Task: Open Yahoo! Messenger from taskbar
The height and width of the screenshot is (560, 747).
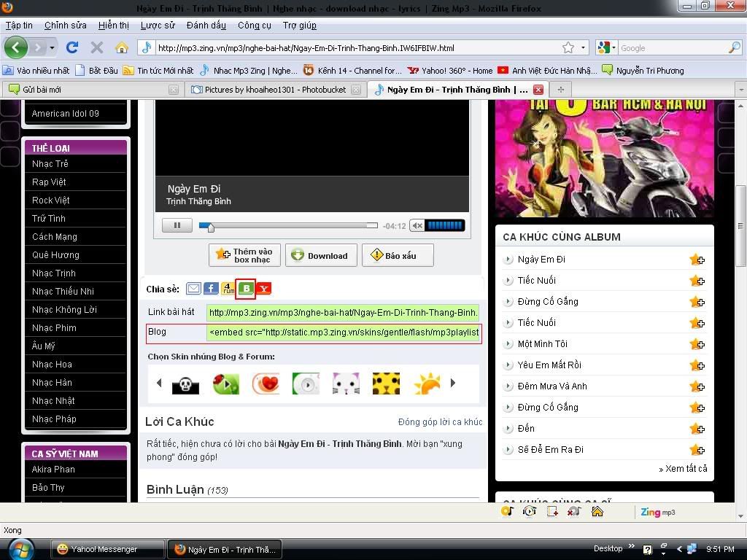Action: (108, 549)
